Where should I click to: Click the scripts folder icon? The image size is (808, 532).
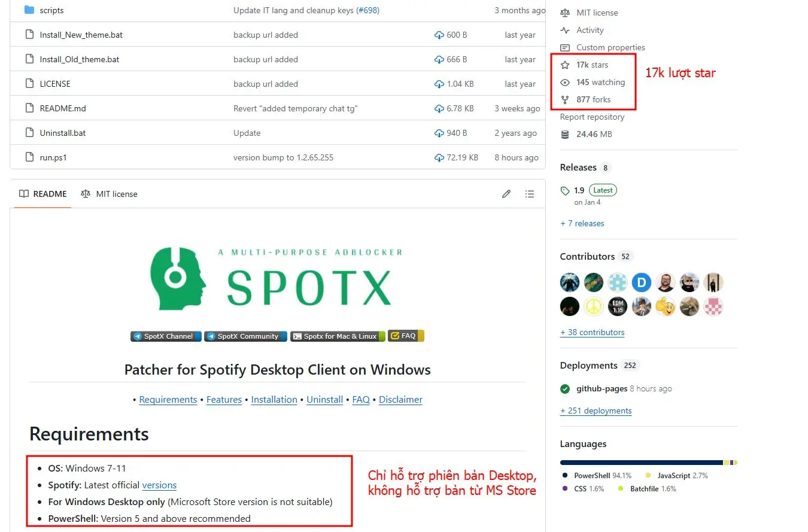[x=29, y=10]
